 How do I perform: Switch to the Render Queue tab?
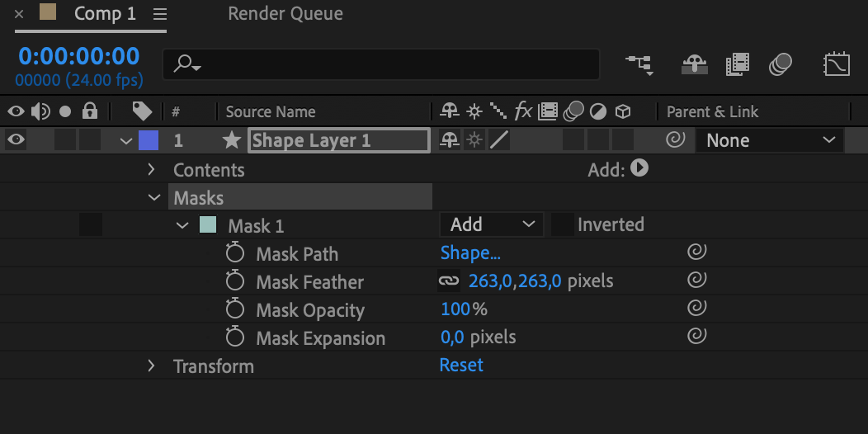pos(285,14)
